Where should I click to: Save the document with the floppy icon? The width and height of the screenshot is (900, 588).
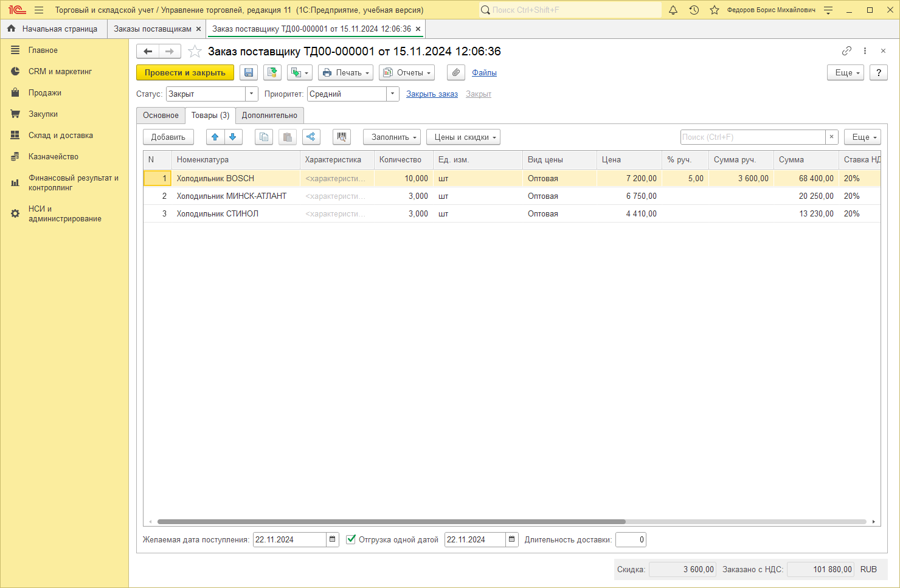pos(249,72)
